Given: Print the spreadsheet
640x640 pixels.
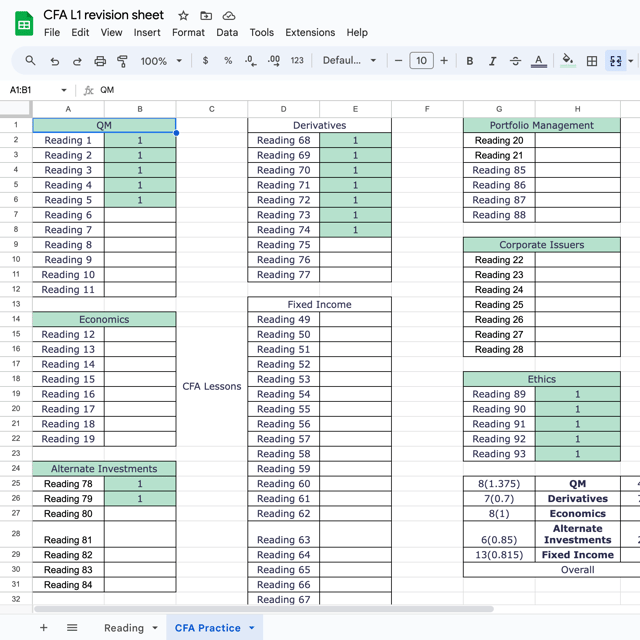Looking at the screenshot, I should pos(100,61).
